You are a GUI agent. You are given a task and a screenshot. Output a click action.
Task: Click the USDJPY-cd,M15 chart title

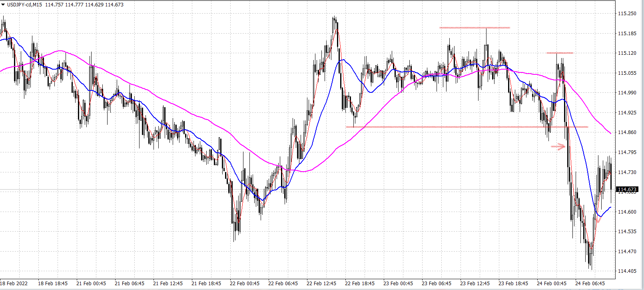24,5
